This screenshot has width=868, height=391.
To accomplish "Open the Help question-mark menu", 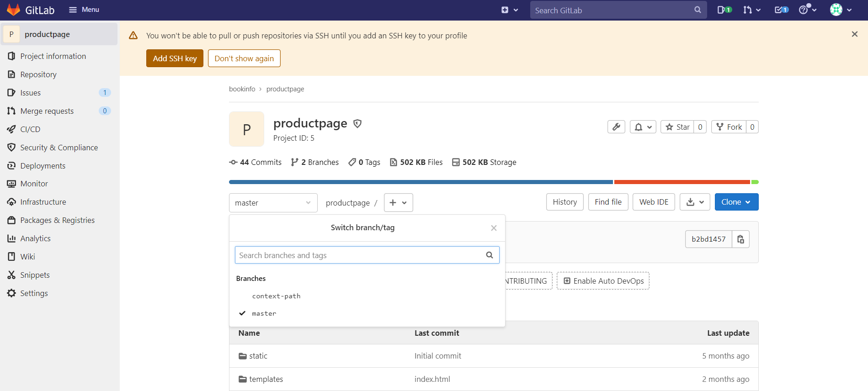I will click(x=807, y=10).
